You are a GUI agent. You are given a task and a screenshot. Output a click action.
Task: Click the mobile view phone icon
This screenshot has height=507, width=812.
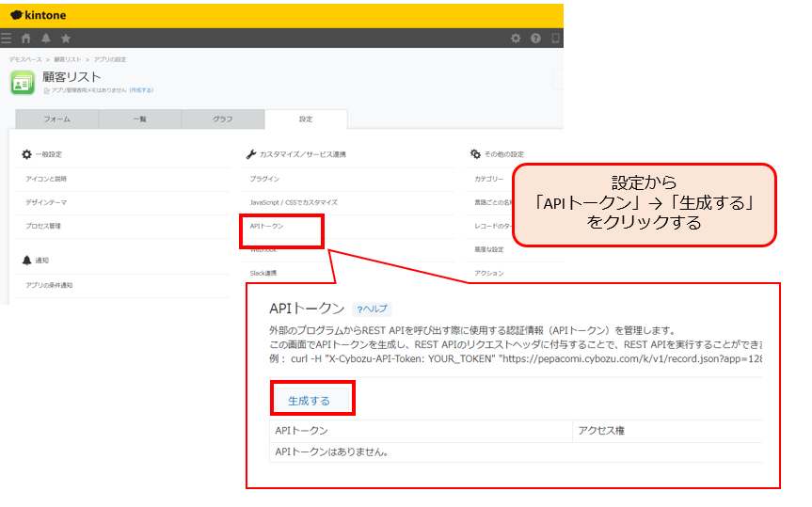click(555, 39)
